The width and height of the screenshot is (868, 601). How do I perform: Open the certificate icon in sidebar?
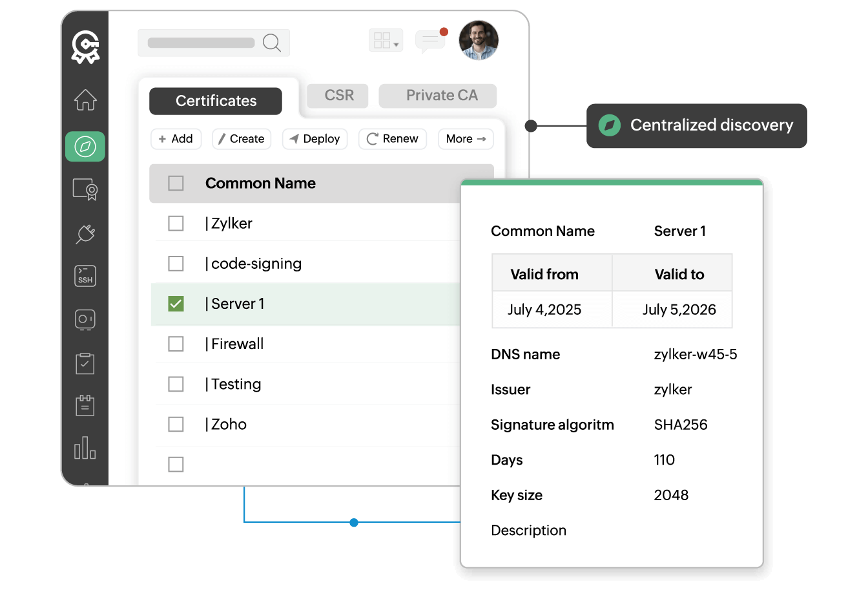coord(85,189)
